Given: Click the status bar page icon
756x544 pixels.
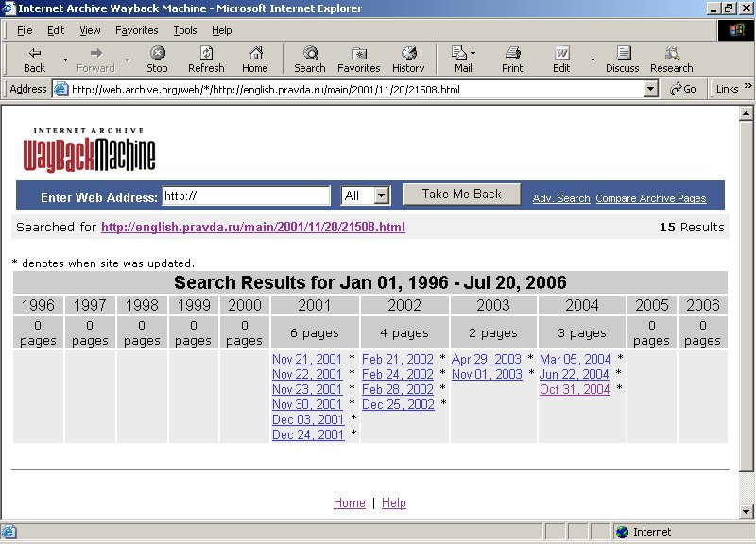Looking at the screenshot, I should point(9,532).
